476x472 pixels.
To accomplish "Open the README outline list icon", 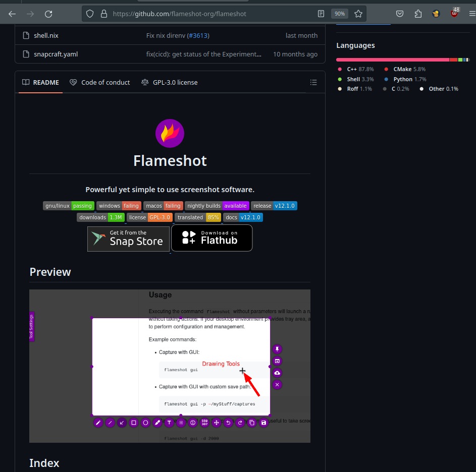I will tap(313, 83).
